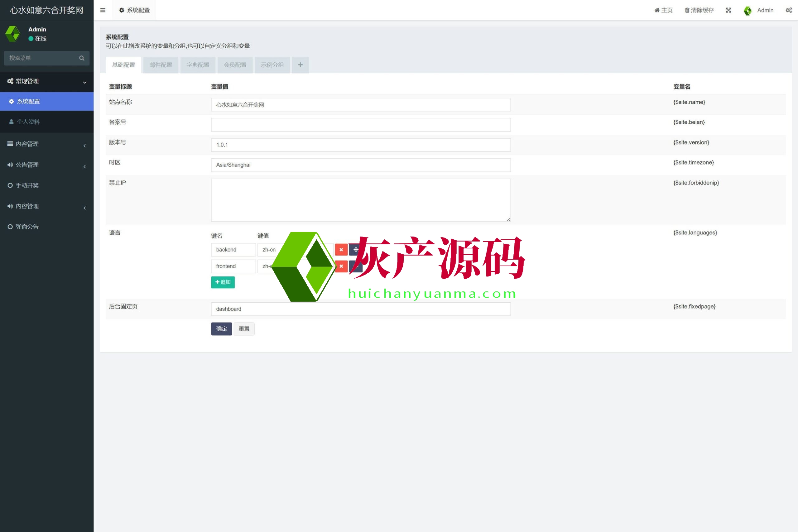This screenshot has width=798, height=532.
Task: Open the settings gears icon at top right
Action: (x=789, y=10)
